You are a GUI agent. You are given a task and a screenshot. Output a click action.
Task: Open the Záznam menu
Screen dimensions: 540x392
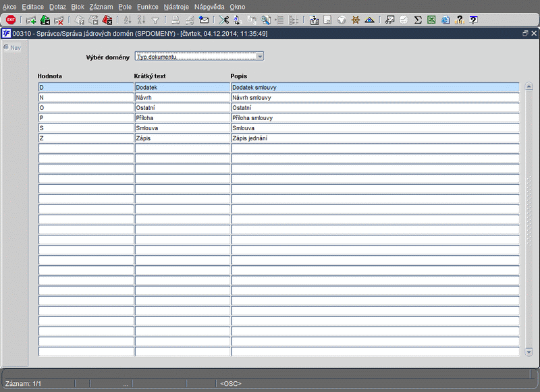101,7
